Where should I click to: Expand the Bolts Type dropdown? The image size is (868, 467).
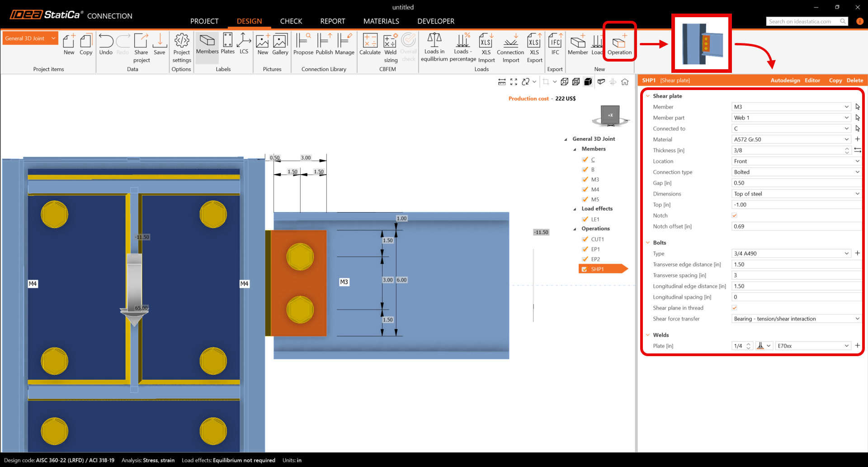coord(846,253)
